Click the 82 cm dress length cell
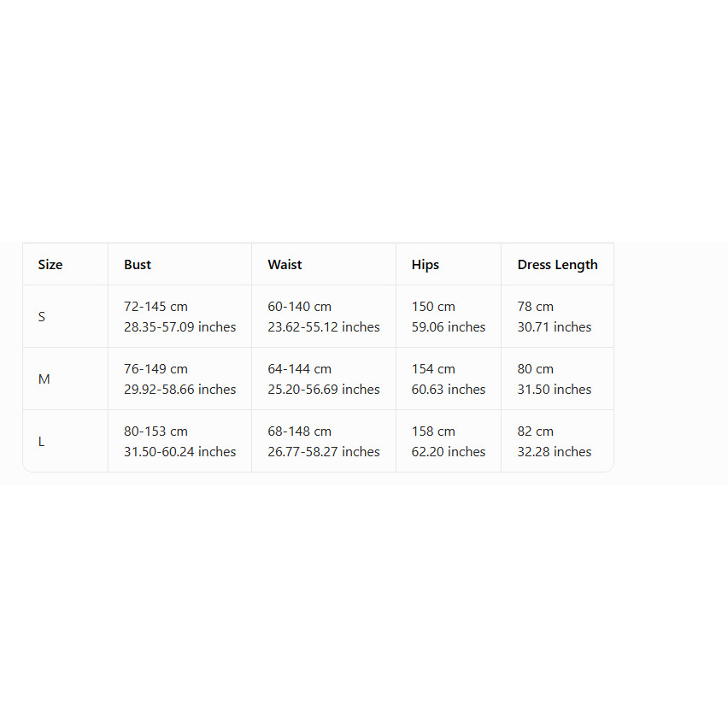The height and width of the screenshot is (728, 728). pos(558,441)
